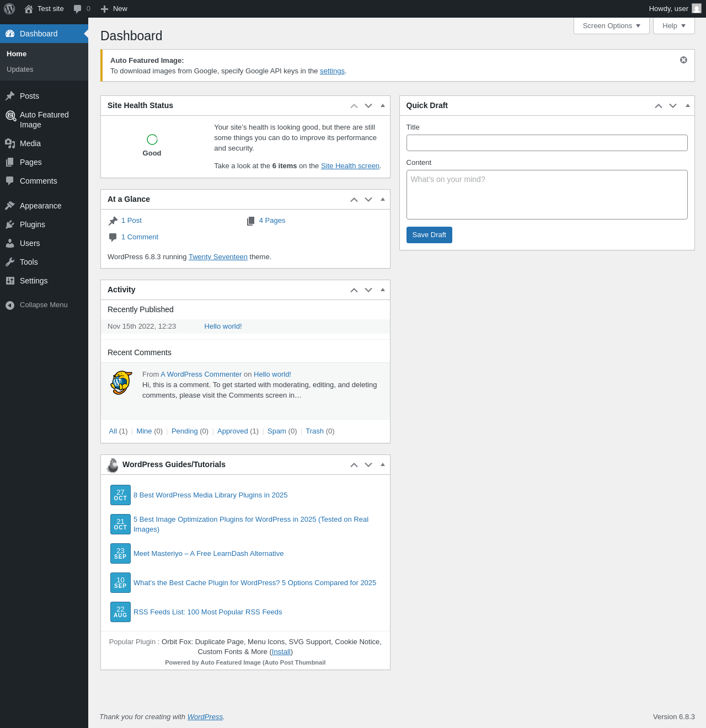Open the 1 Comment link

click(x=140, y=237)
